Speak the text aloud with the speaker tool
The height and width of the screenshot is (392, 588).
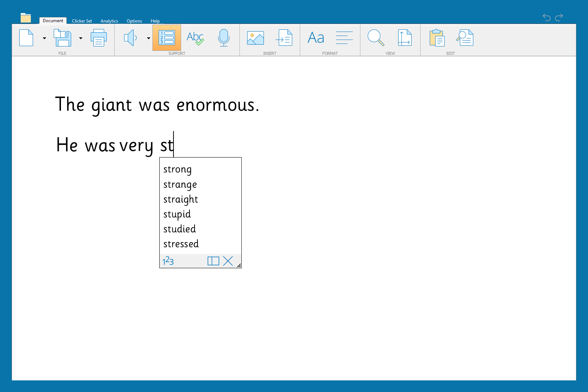click(131, 38)
